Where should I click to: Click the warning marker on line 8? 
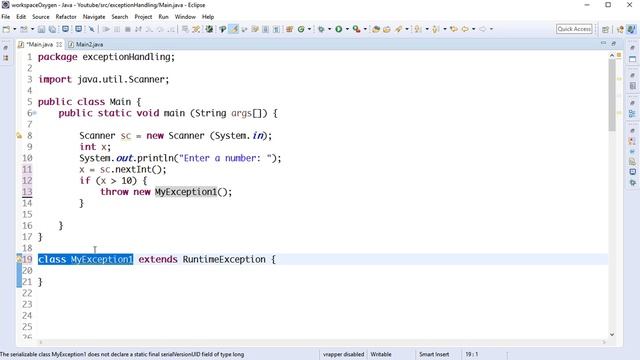point(19,136)
